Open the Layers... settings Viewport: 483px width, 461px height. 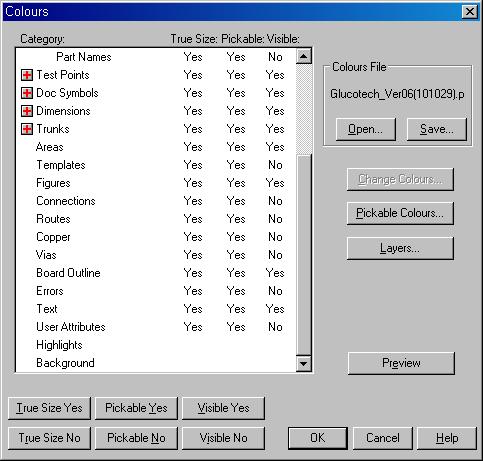(400, 248)
